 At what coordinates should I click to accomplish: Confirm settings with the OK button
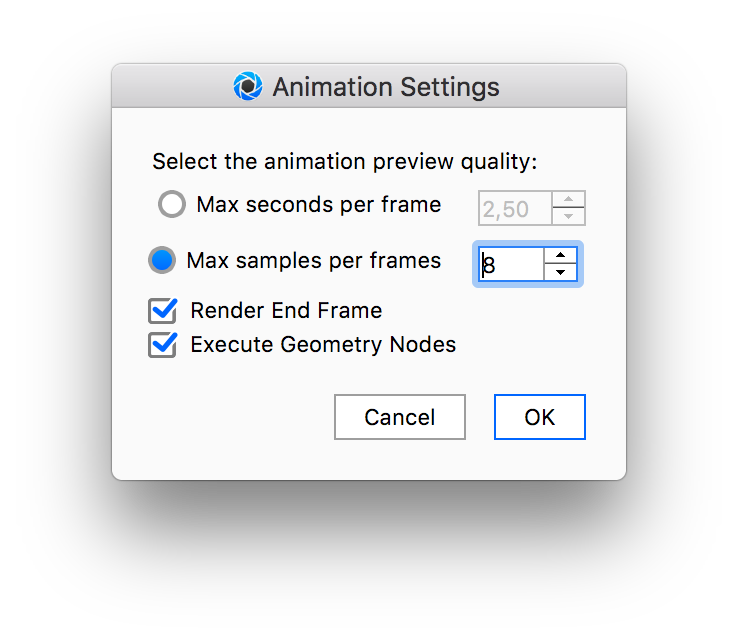click(x=539, y=417)
